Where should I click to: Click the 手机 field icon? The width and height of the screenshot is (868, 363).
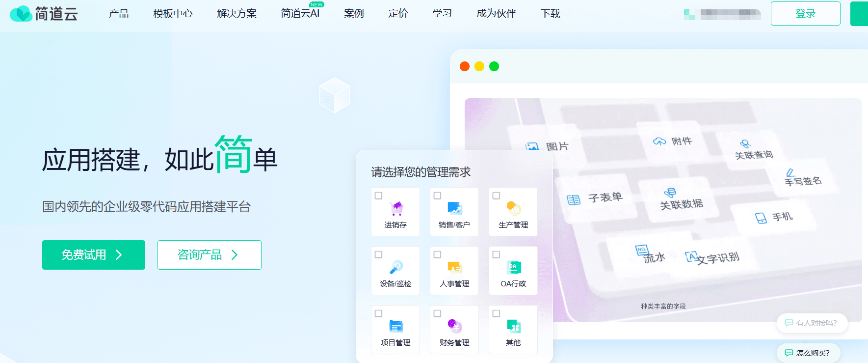click(761, 218)
